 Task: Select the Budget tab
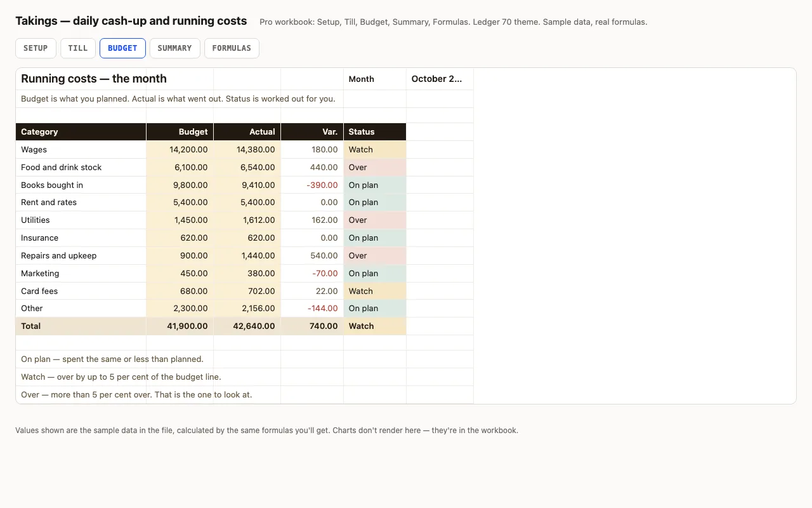pyautogui.click(x=122, y=48)
